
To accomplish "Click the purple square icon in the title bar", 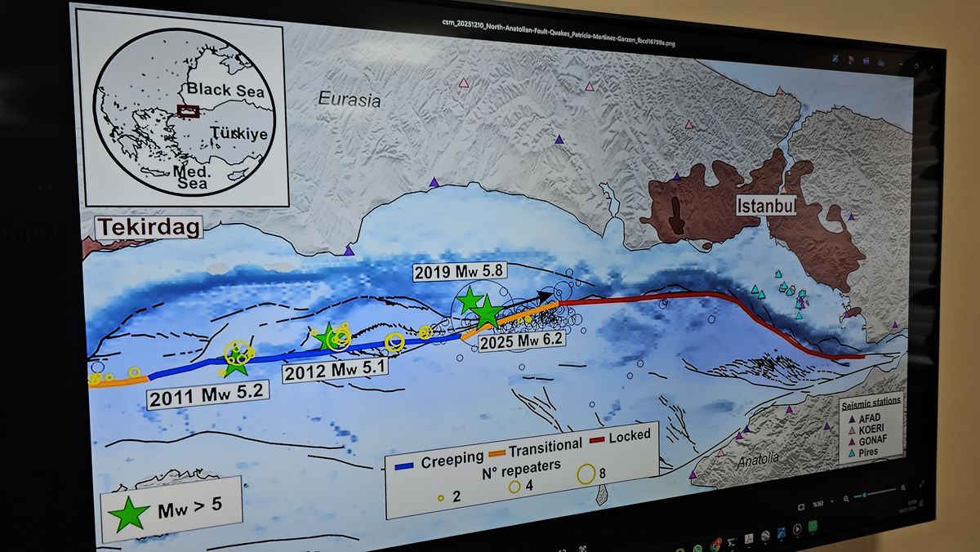I will coord(866,61).
